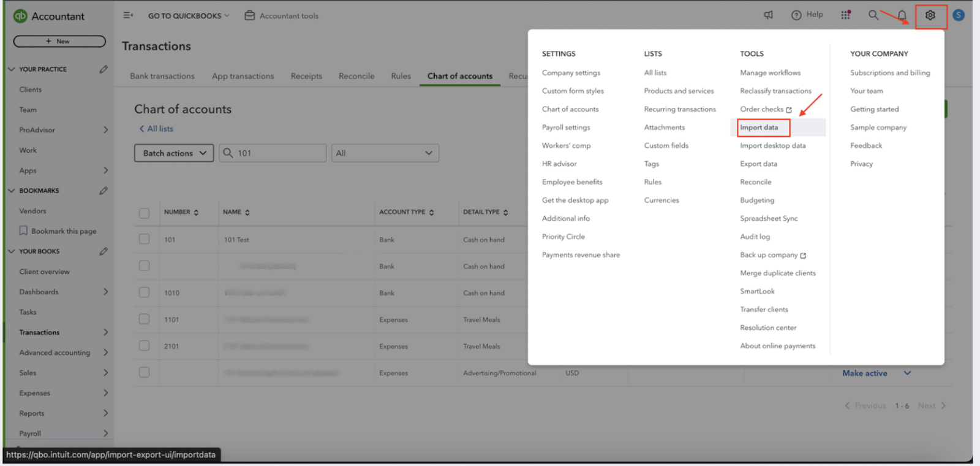980x466 pixels.
Task: Open Company settings in menu
Action: click(x=571, y=73)
